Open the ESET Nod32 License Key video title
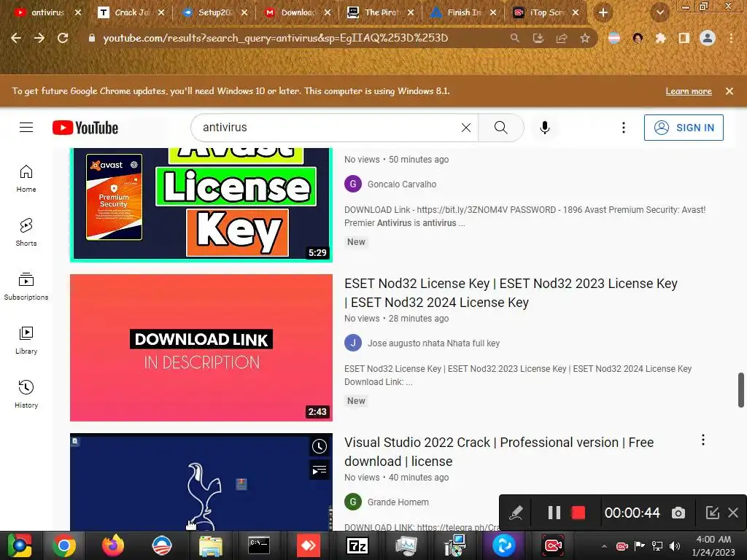Viewport: 747px width, 560px height. point(511,292)
